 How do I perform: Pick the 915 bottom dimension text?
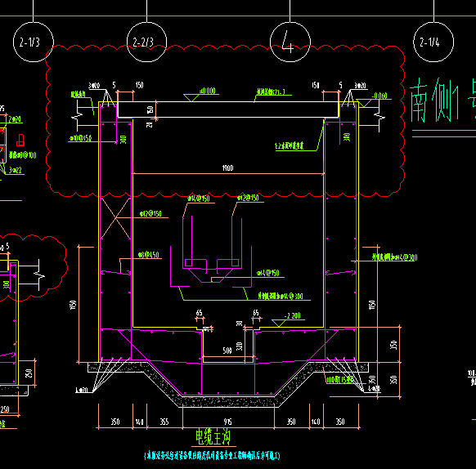pos(227,422)
